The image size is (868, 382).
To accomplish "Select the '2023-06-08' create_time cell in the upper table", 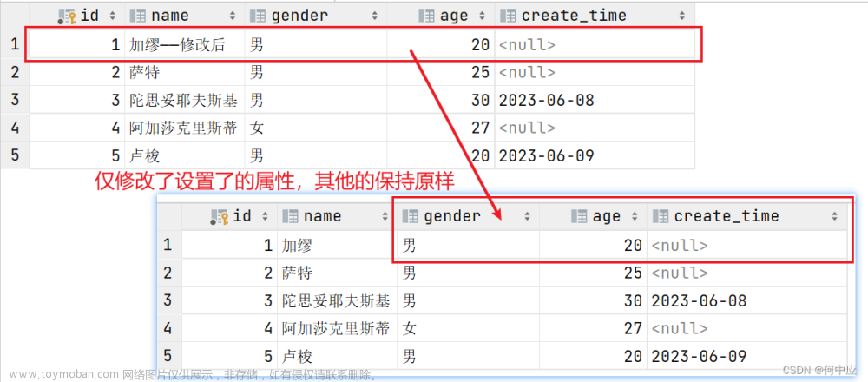I will tap(595, 100).
